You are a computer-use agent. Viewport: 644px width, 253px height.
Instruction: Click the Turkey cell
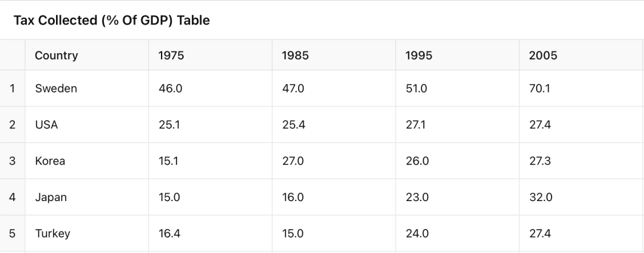click(x=52, y=234)
